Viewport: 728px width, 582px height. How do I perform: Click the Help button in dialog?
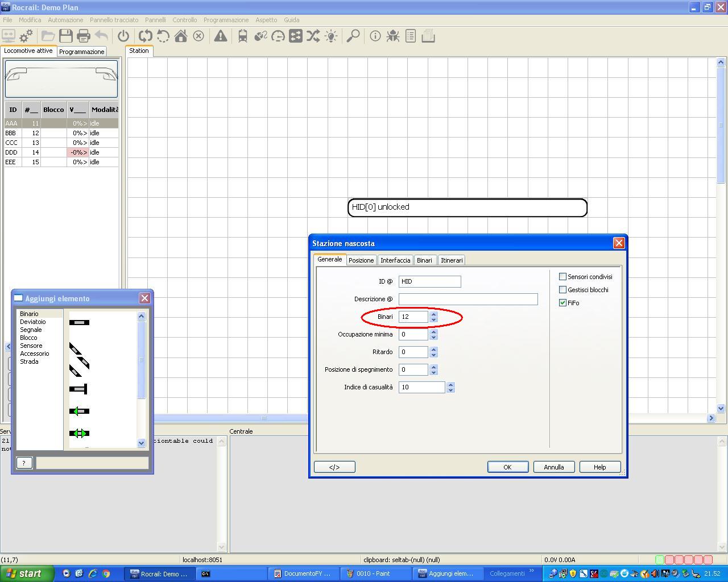[600, 467]
